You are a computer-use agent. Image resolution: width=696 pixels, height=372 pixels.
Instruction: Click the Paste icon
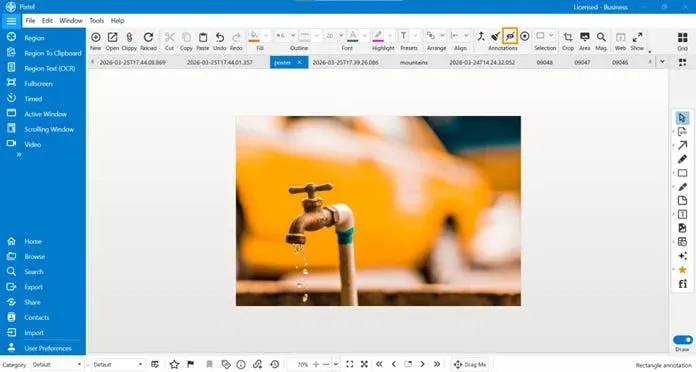point(203,37)
